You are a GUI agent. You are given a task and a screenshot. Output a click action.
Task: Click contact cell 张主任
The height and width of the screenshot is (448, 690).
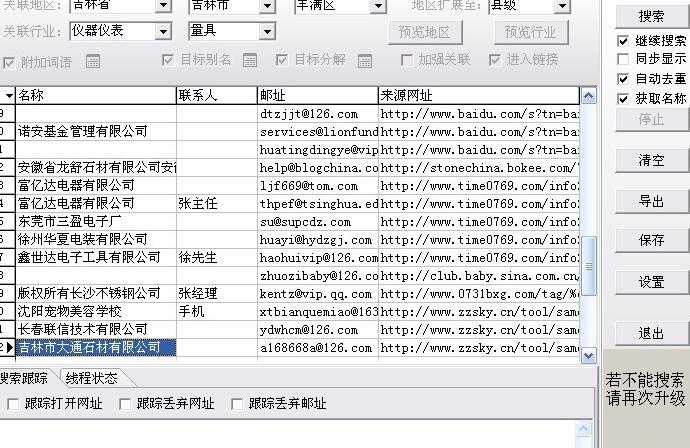[217, 203]
